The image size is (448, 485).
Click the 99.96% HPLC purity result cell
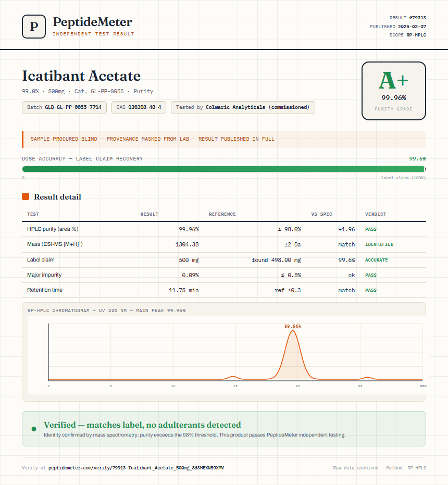point(189,229)
